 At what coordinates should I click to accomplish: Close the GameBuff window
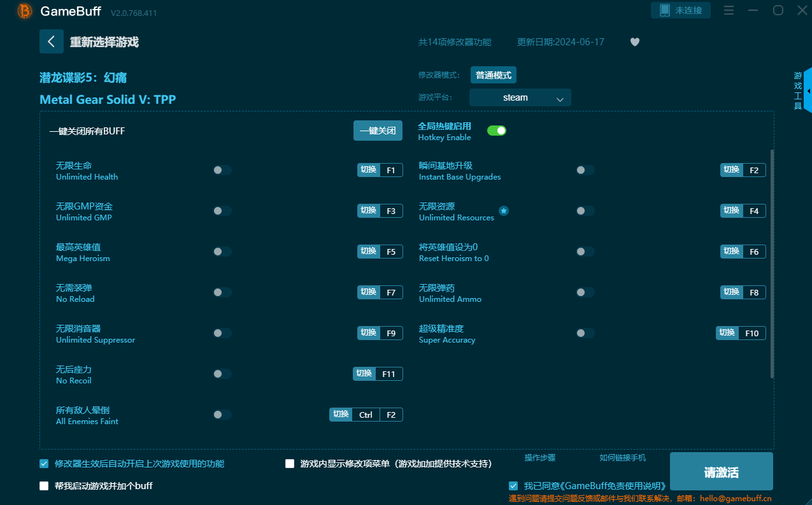[x=802, y=10]
